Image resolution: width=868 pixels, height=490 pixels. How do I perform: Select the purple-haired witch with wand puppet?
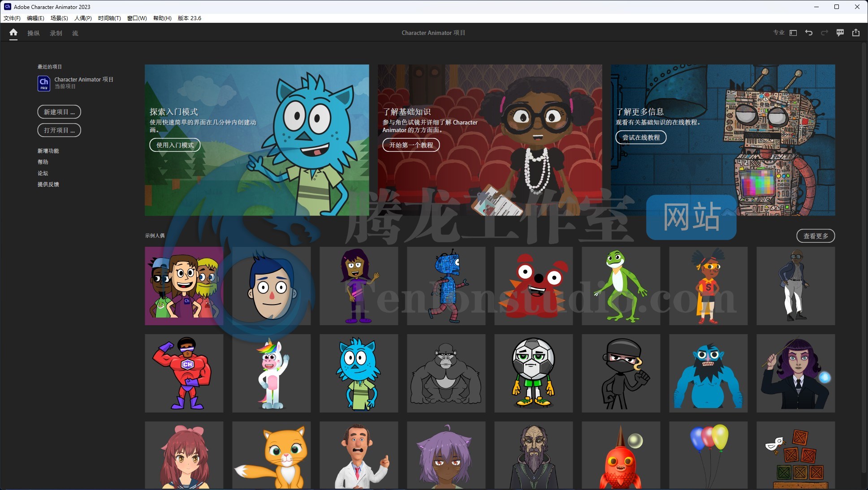pos(796,373)
